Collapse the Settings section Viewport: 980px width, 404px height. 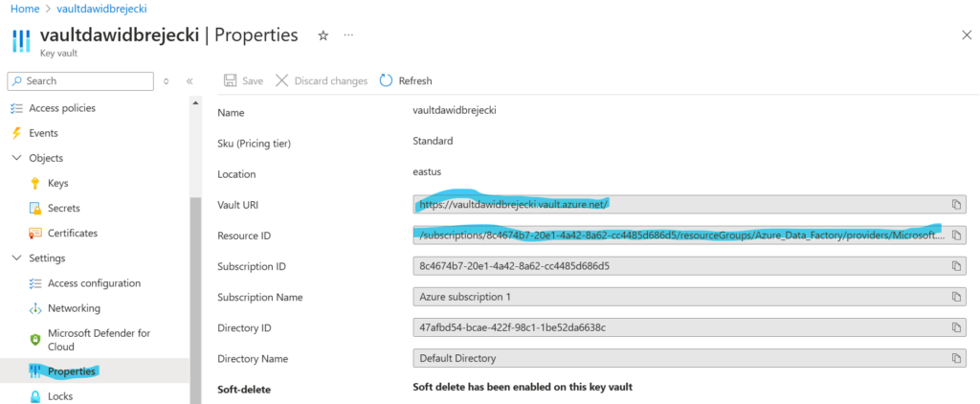(15, 258)
